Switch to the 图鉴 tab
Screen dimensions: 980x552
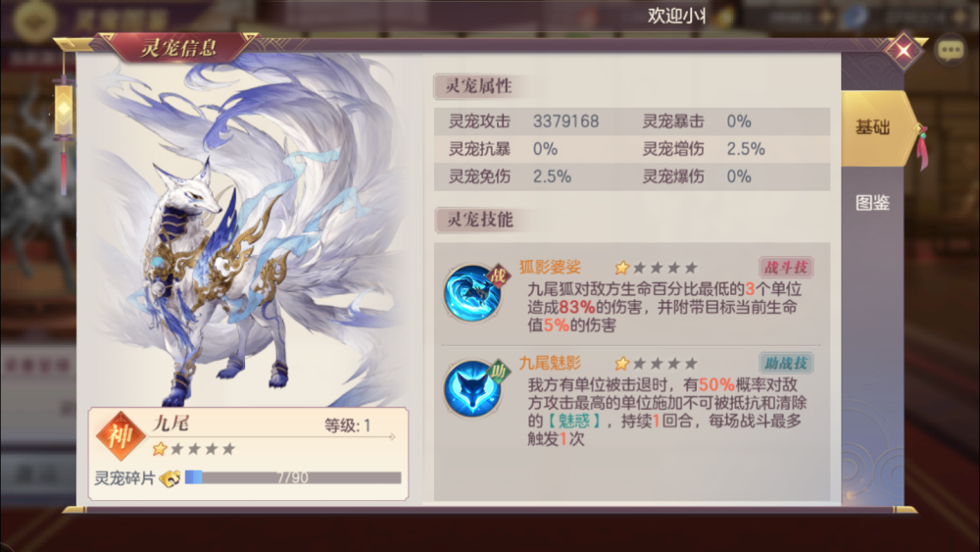(872, 203)
